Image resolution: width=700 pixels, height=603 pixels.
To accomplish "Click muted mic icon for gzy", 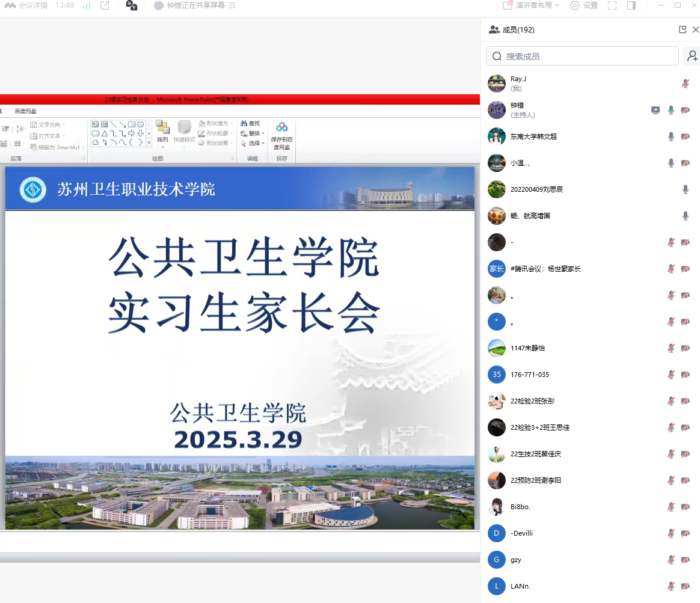I will pos(671,560).
